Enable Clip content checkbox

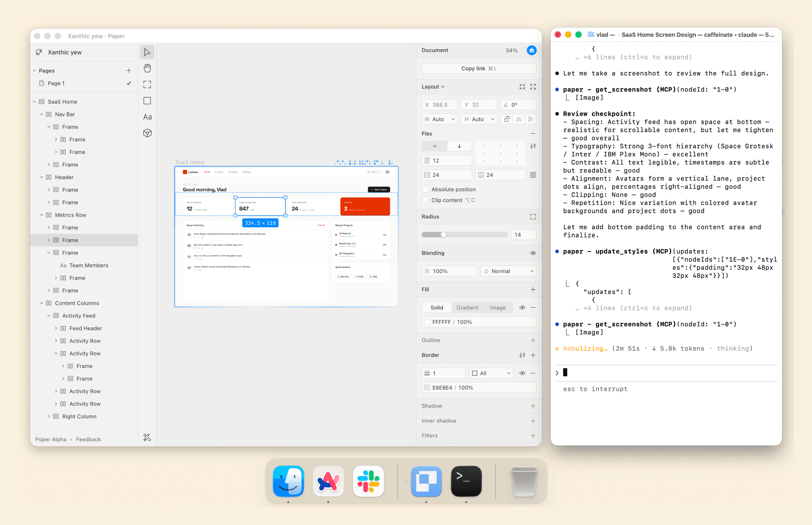point(425,200)
